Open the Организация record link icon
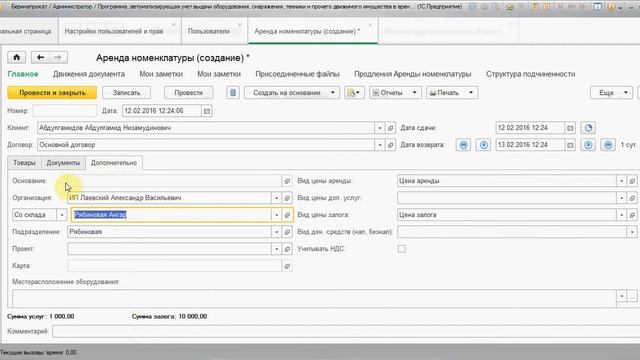The height and width of the screenshot is (360, 640). pos(287,198)
